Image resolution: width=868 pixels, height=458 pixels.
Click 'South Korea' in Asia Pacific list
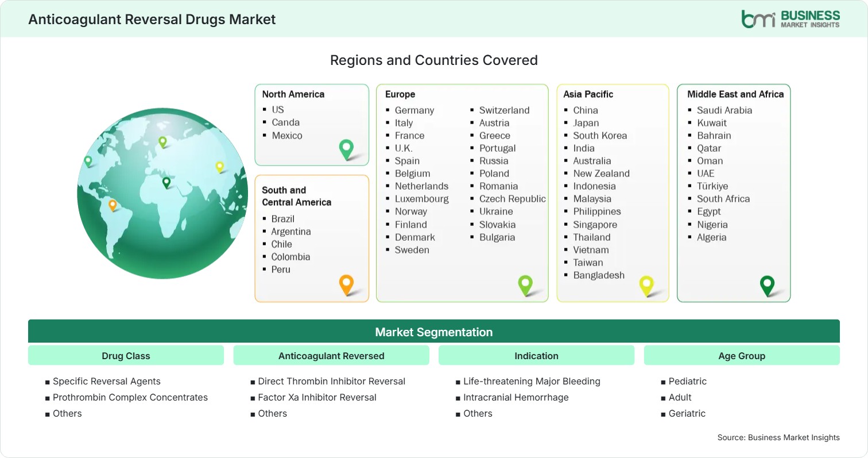[600, 135]
